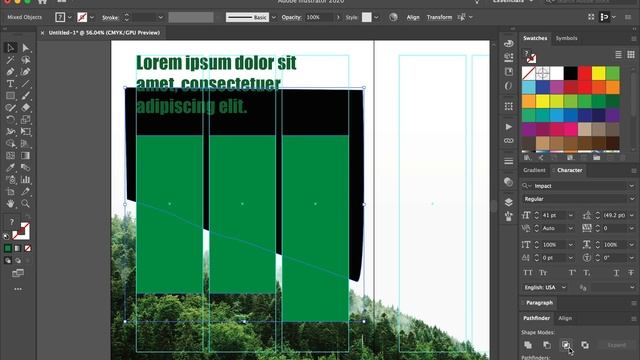Pick the yellow swatch in top row
Screen dimensions: 640x360
pyautogui.click(x=599, y=73)
